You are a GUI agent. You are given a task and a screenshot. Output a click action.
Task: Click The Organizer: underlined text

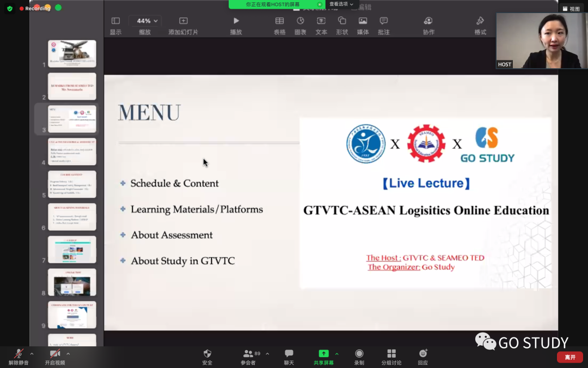394,267
